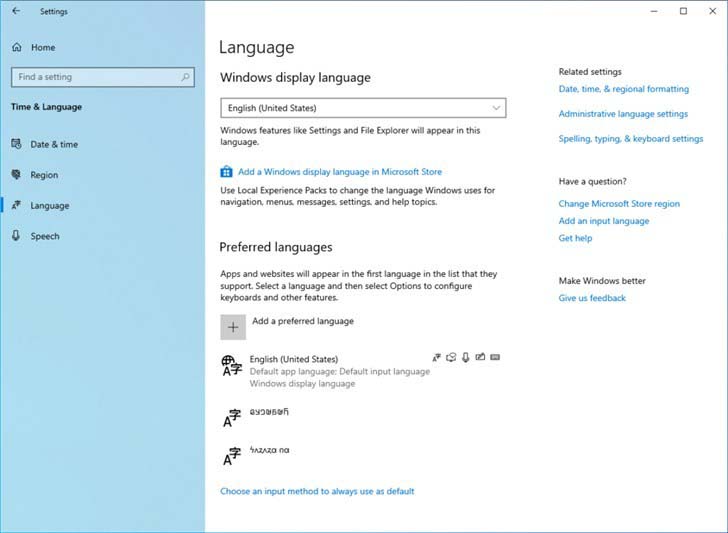Viewport: 728px width, 533px height.
Task: Open Spelling, typing, & keyboard settings
Action: coord(631,139)
